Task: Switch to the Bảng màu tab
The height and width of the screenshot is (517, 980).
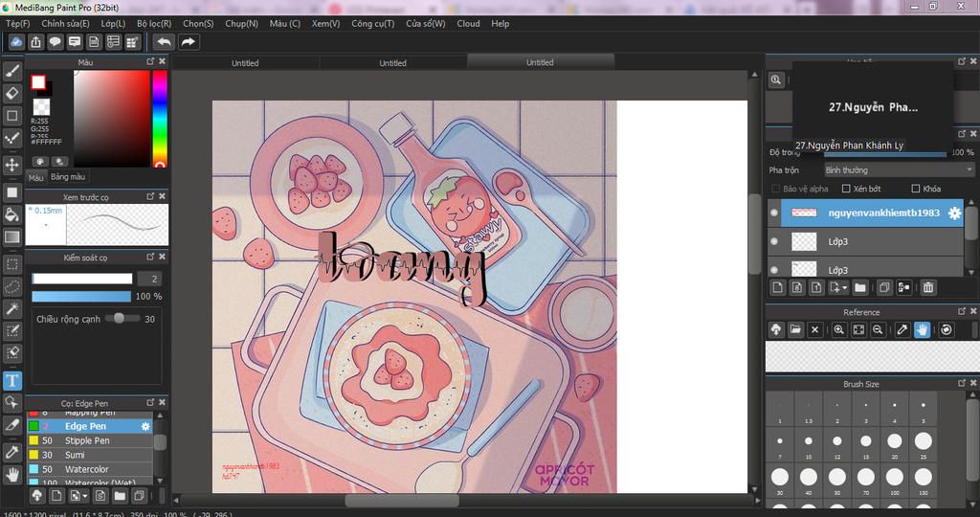Action: click(x=68, y=177)
